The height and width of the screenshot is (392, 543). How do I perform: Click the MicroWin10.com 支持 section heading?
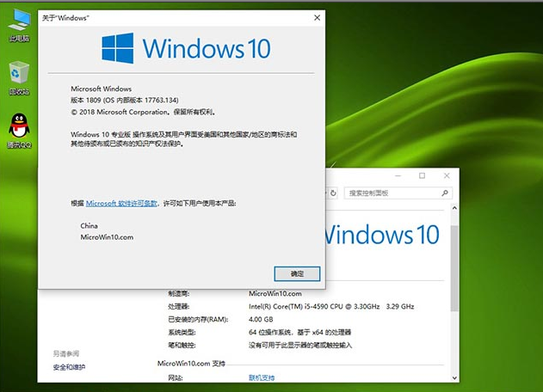tap(191, 364)
